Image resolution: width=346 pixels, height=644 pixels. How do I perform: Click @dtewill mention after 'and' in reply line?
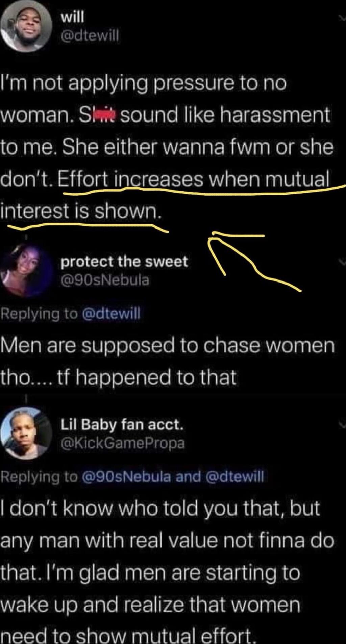[x=235, y=476]
